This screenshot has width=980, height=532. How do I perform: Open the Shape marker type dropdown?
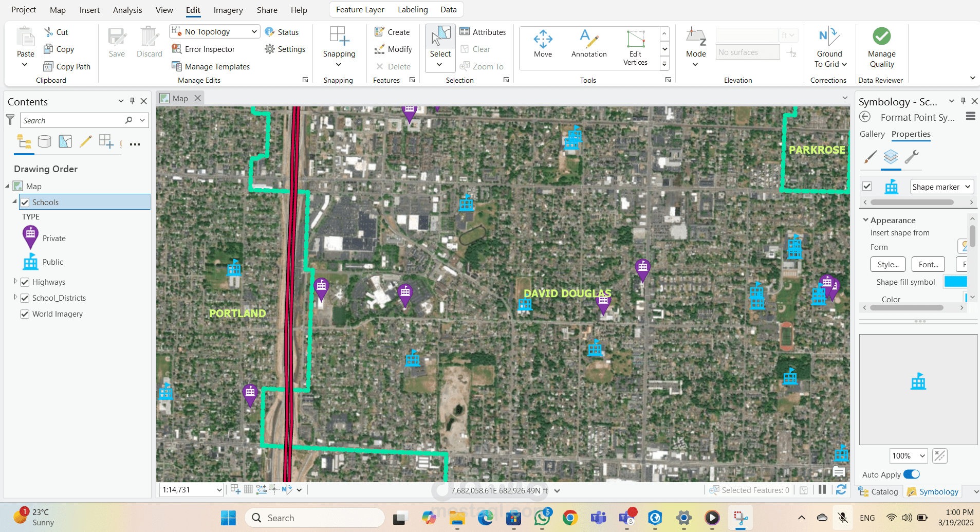(942, 187)
